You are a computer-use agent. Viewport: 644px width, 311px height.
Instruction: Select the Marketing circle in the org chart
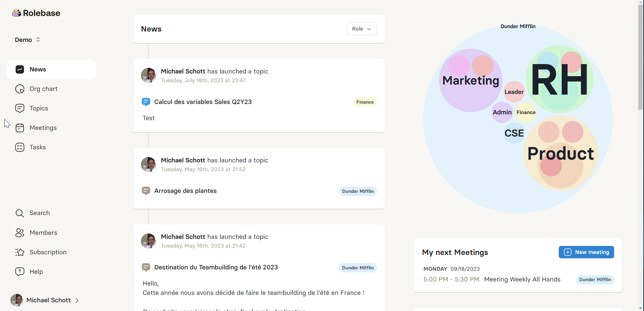[470, 81]
